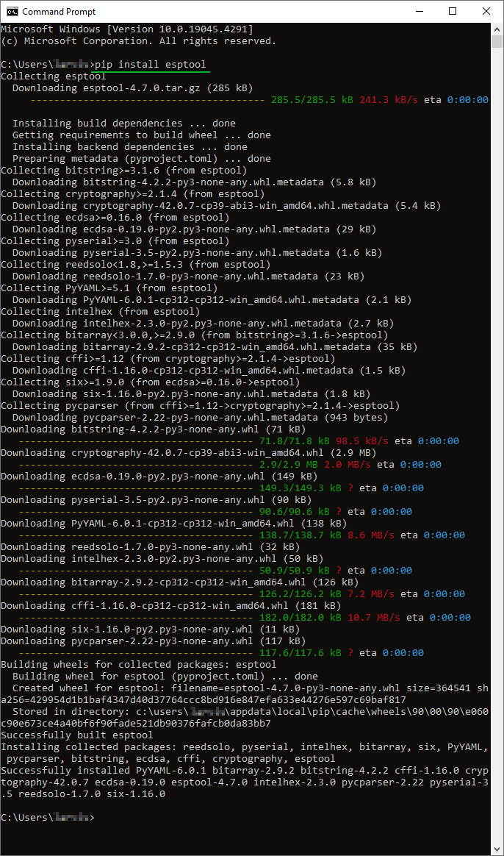Click the vertical scrollbar thumb
The width and height of the screenshot is (504, 856).
pyautogui.click(x=497, y=42)
